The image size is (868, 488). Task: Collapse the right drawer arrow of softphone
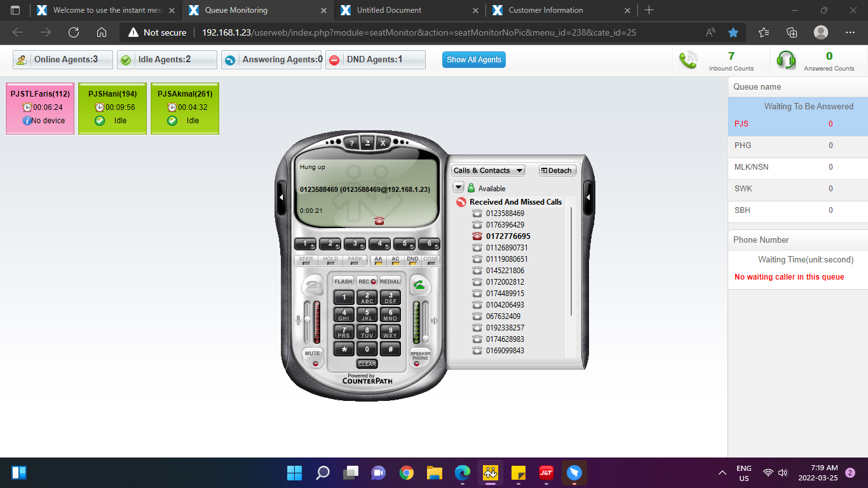588,198
